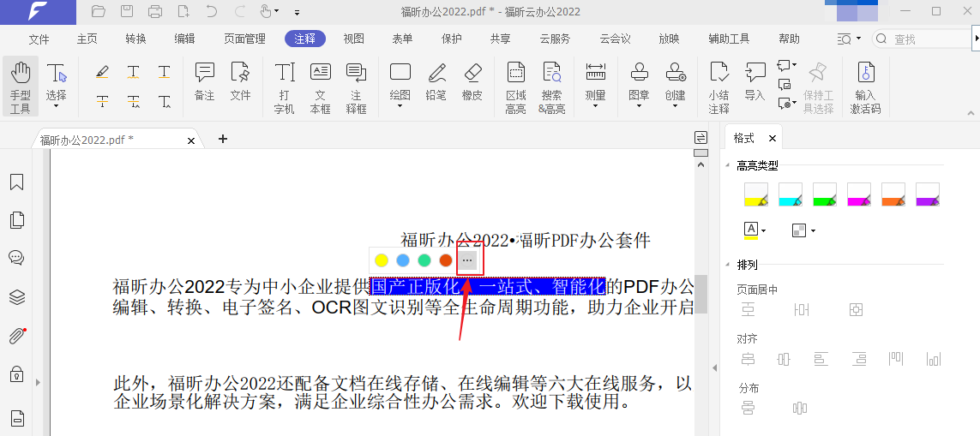Choose the purple highlight type swatch

point(928,194)
